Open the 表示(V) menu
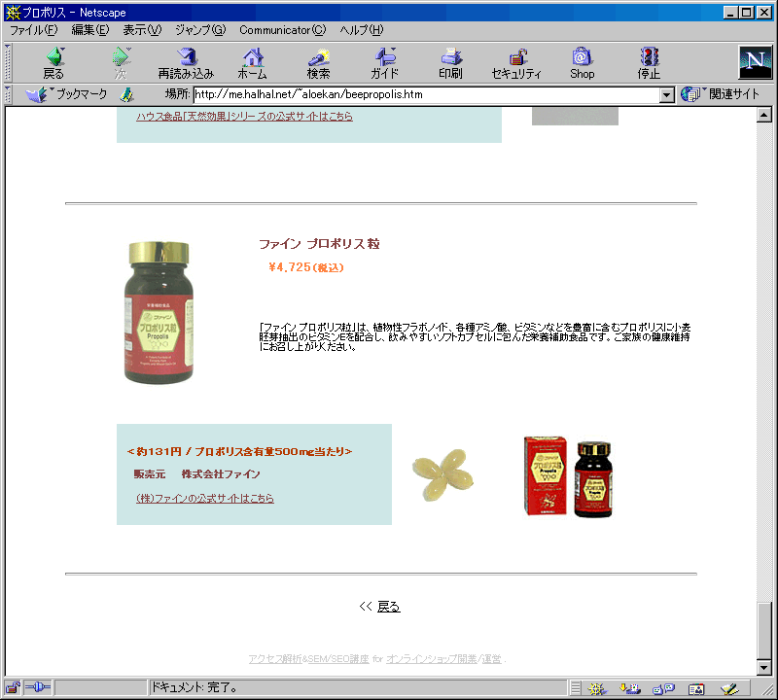The height and width of the screenshot is (700, 778). (x=142, y=30)
